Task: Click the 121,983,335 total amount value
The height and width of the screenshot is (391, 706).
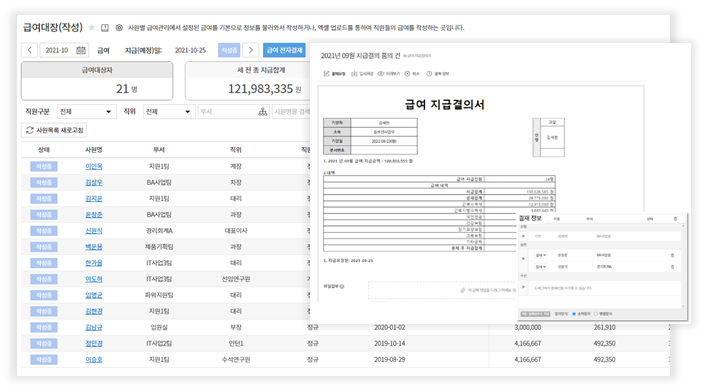Action: click(260, 89)
